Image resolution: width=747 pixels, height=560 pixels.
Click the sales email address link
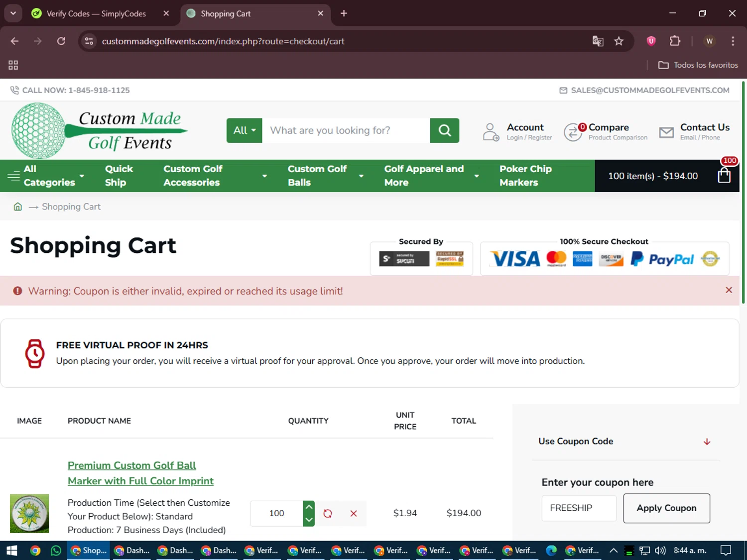(x=650, y=90)
